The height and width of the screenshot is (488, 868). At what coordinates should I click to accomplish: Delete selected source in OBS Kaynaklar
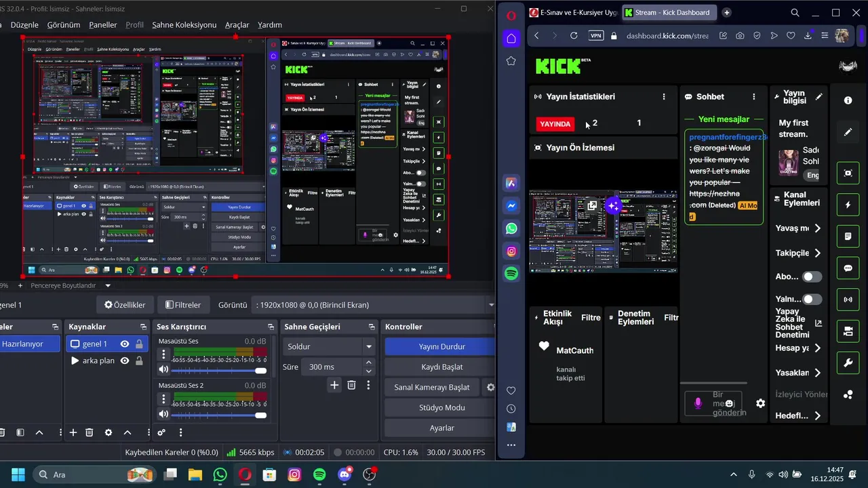(x=90, y=432)
